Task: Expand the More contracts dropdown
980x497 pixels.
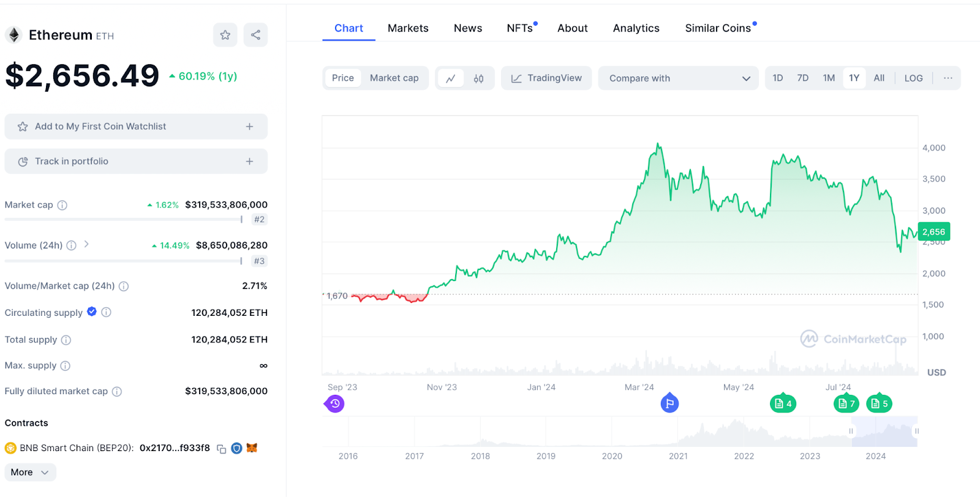Action: pyautogui.click(x=30, y=473)
